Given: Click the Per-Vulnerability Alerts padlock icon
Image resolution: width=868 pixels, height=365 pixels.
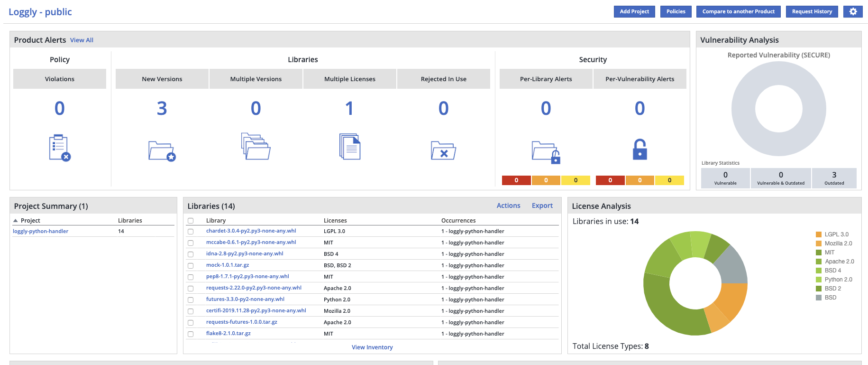Looking at the screenshot, I should coord(640,149).
